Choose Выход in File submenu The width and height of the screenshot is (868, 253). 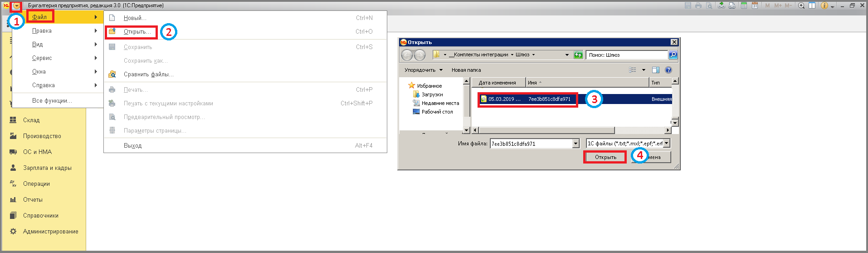(x=245, y=145)
